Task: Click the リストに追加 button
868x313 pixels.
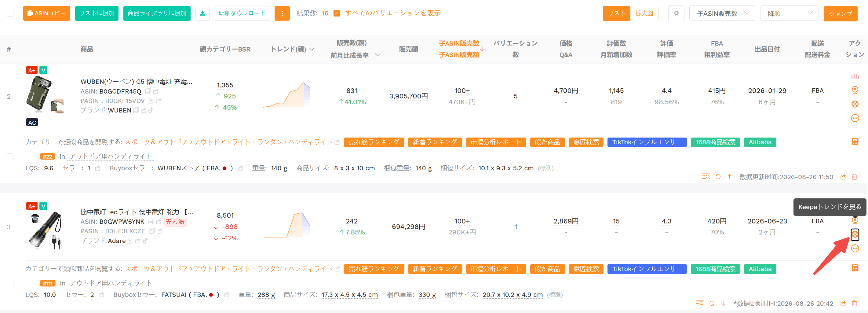Action: (97, 13)
